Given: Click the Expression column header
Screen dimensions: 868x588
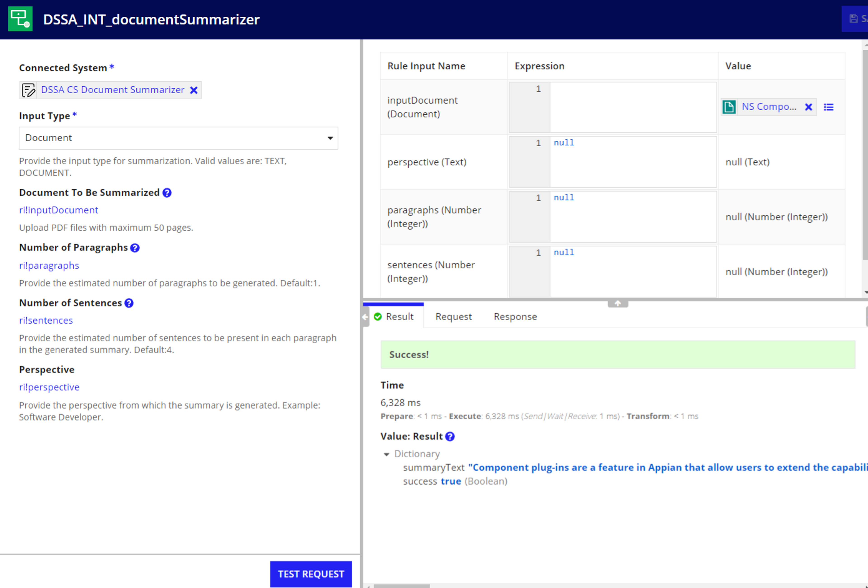Looking at the screenshot, I should (539, 66).
